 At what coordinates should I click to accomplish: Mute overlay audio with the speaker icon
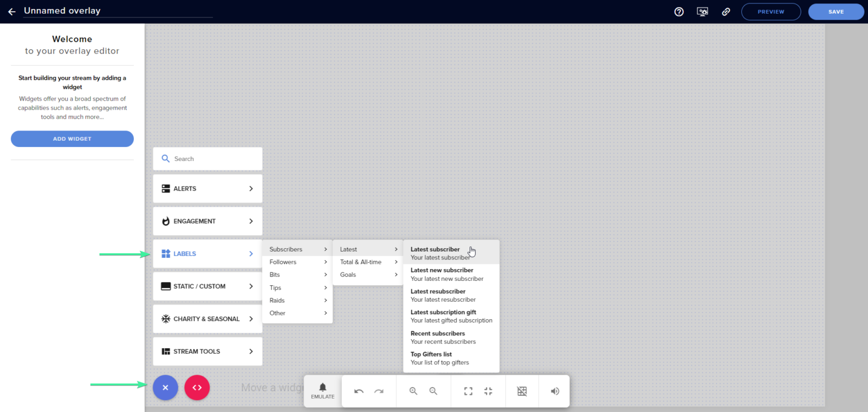click(554, 391)
